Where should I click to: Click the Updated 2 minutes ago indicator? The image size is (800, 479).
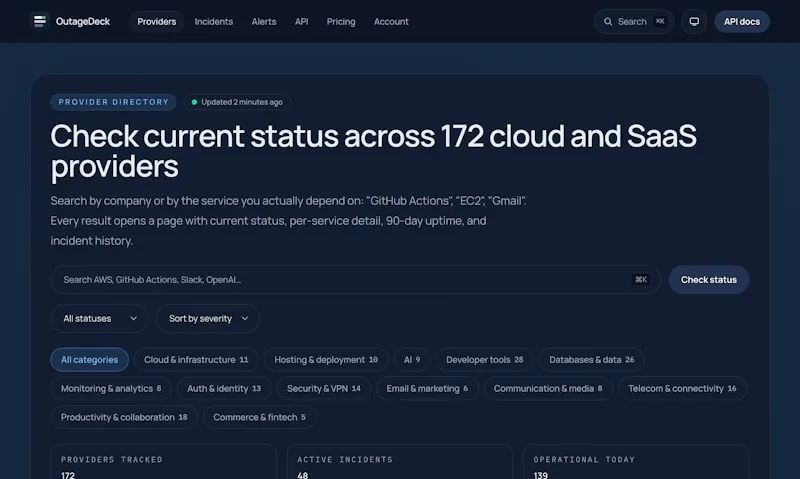click(237, 102)
